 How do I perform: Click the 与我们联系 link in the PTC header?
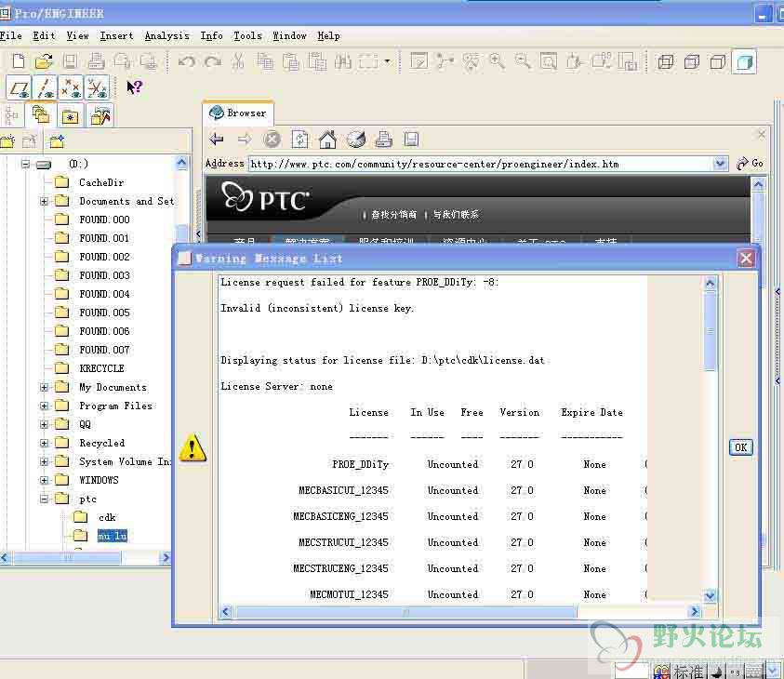coord(456,215)
